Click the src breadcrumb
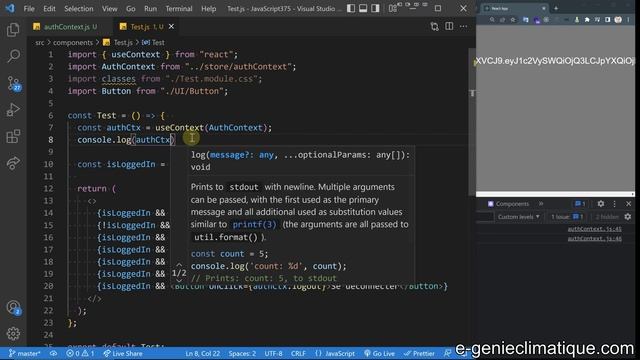Screen dimensions: 640x360 pos(39,42)
